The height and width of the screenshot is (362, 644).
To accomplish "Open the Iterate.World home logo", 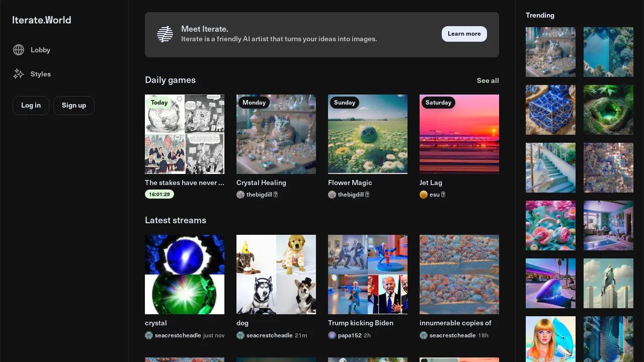I will coord(42,20).
